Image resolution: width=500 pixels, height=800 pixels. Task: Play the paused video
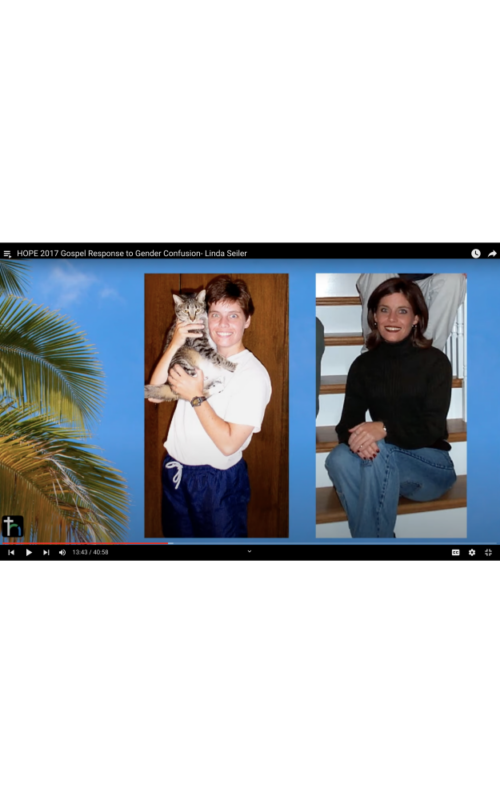coord(29,552)
